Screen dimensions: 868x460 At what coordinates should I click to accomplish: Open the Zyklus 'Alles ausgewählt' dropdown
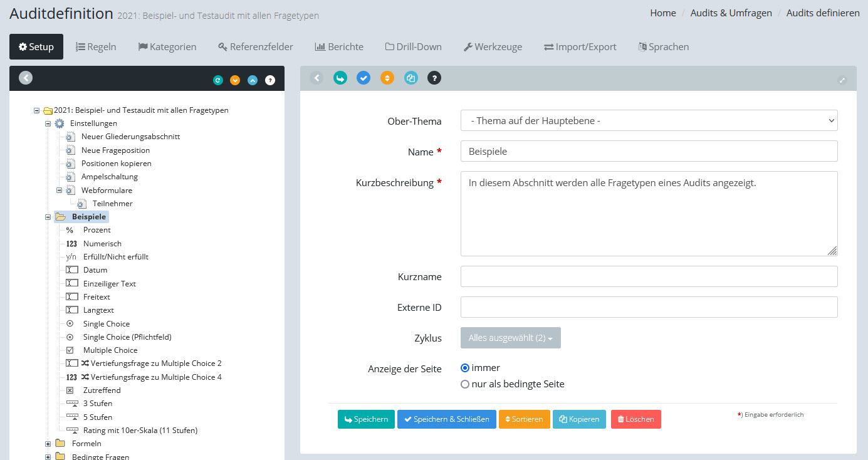pyautogui.click(x=510, y=338)
